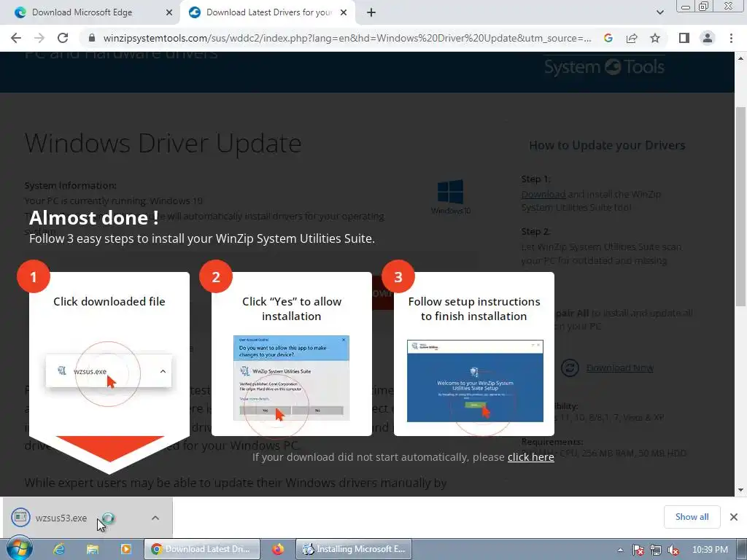Open the Chrome profile avatar
The image size is (747, 560).
click(x=708, y=38)
